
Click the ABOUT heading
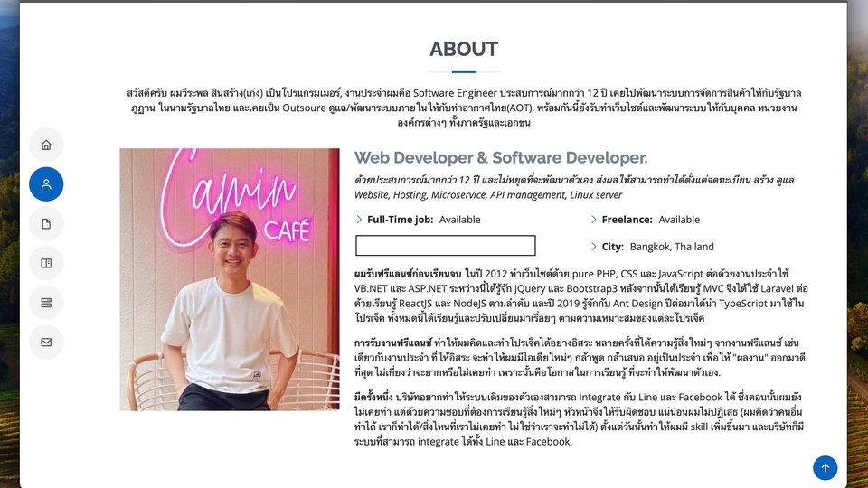[x=464, y=49]
